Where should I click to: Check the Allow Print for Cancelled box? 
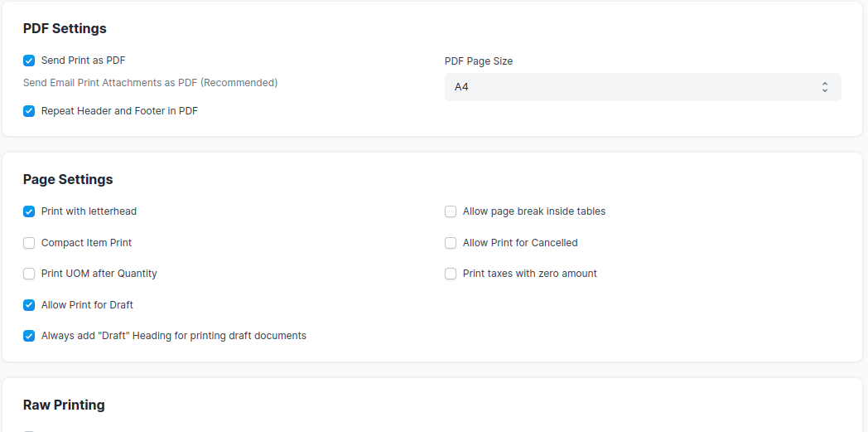click(x=451, y=243)
